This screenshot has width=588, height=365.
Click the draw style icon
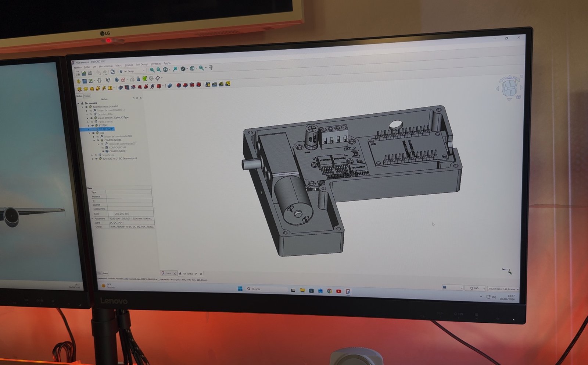[x=183, y=69]
